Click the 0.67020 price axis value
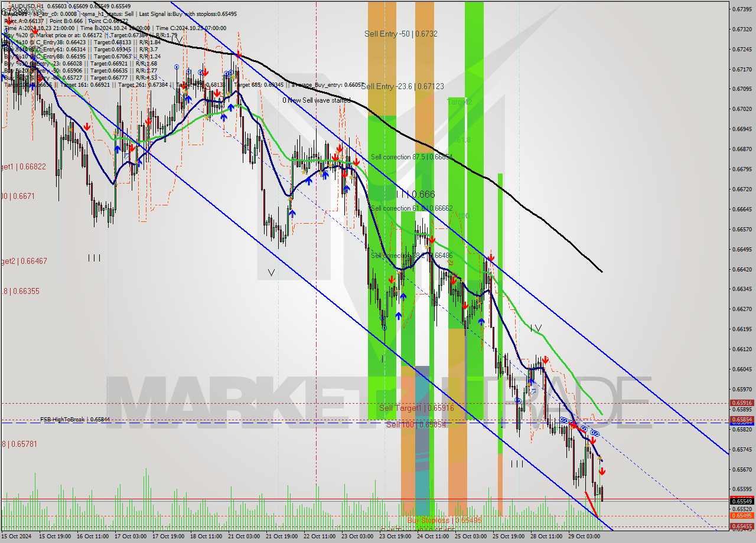756x543 pixels. pos(742,109)
